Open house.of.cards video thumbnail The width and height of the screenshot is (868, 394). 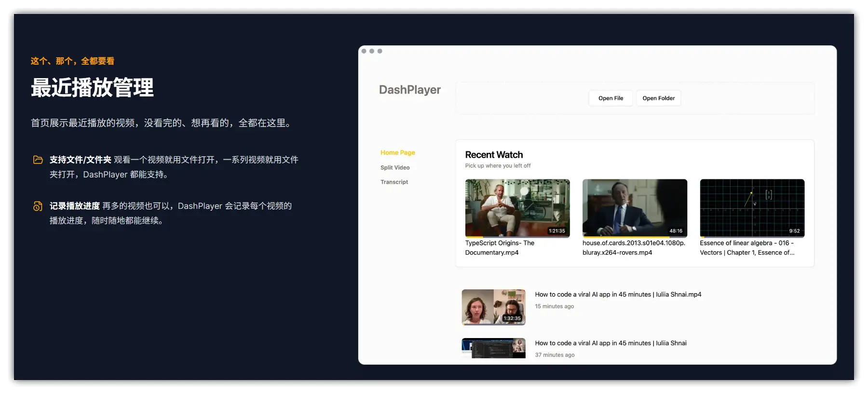(x=635, y=208)
